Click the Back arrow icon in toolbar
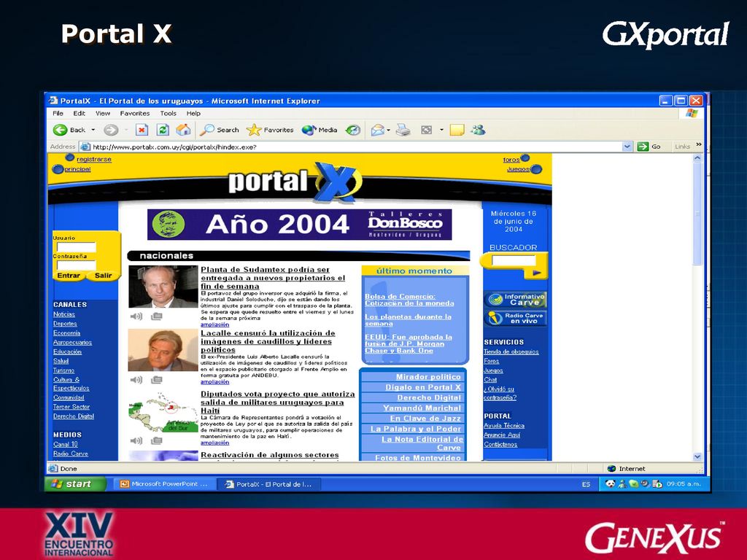 point(60,130)
